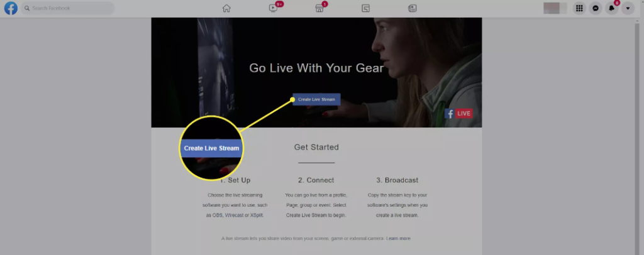644x255 pixels.
Task: Click the Get Started heading
Action: coord(316,147)
